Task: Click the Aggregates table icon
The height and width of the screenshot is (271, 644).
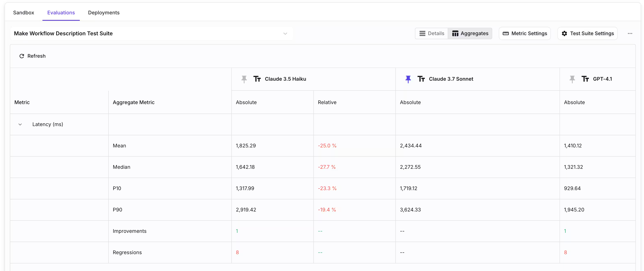Action: click(x=455, y=33)
